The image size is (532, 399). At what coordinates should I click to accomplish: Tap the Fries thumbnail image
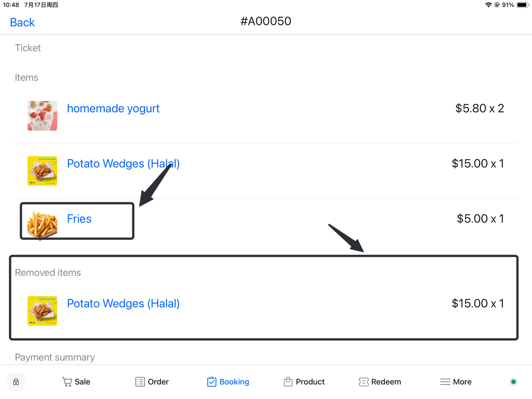42,225
